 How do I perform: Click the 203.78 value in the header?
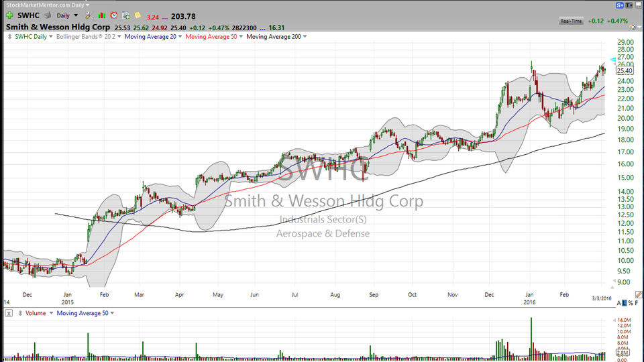click(183, 16)
